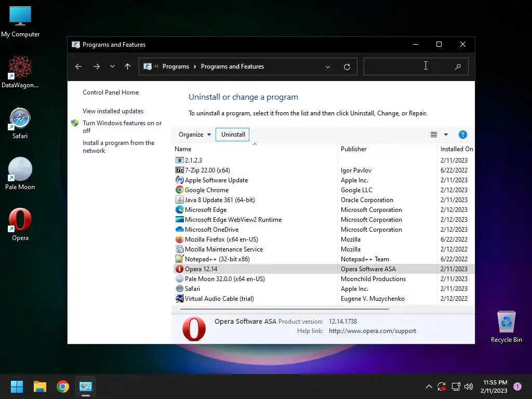532x399 pixels.
Task: Open View installed updates link
Action: (x=113, y=111)
